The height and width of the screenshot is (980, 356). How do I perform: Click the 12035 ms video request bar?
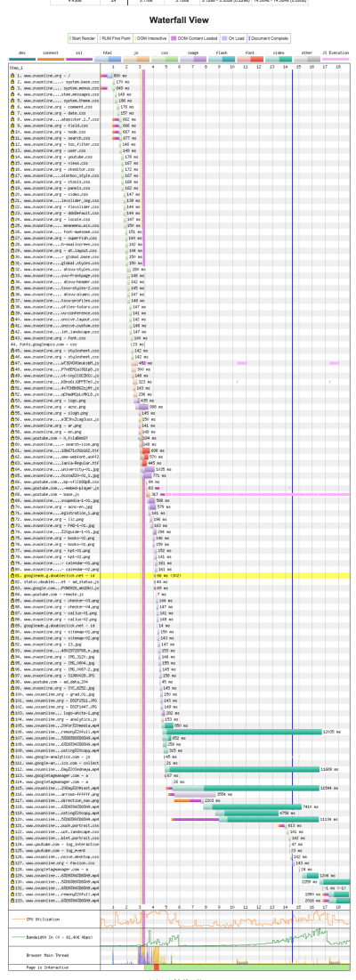coord(242,732)
